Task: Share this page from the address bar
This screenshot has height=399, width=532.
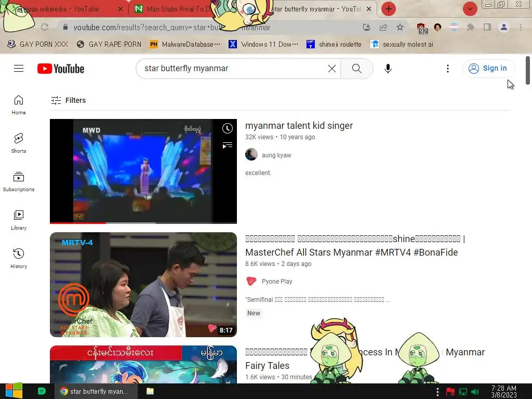Action: (x=383, y=27)
